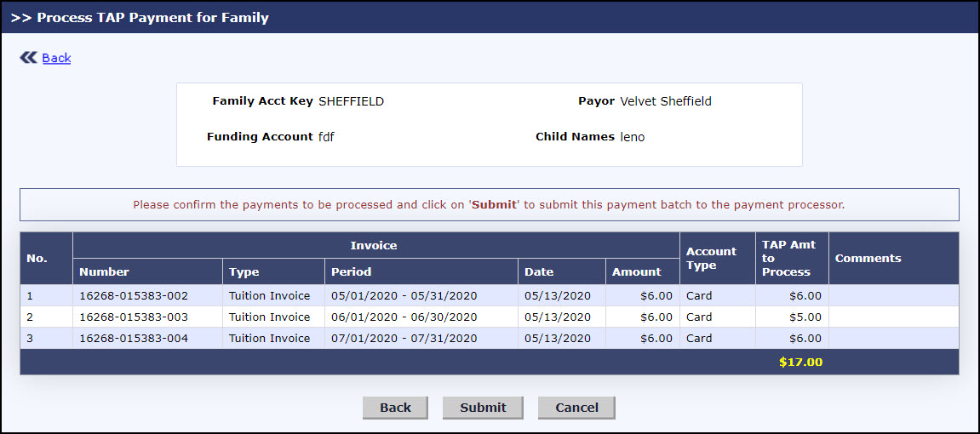Follow the Back link at the top
Screen dimensions: 980x434
56,58
